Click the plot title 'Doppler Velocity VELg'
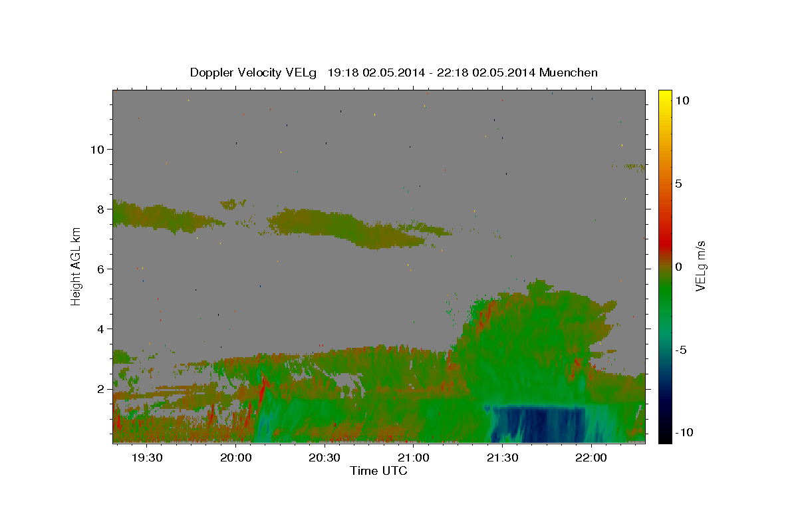Screen dimensions: 798x532 tap(254, 72)
